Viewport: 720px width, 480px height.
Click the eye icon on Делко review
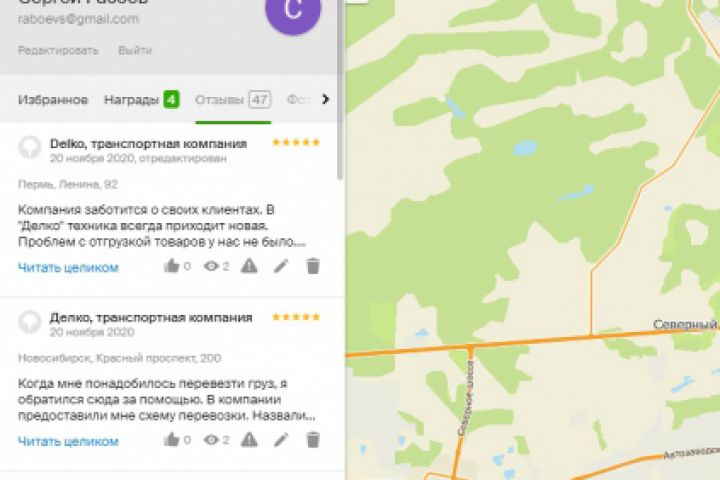tap(211, 440)
